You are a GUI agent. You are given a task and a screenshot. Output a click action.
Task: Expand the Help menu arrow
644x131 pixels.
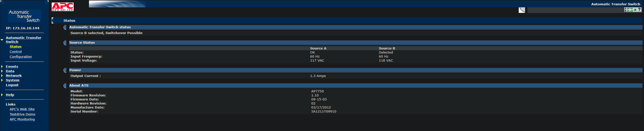(x=2, y=95)
